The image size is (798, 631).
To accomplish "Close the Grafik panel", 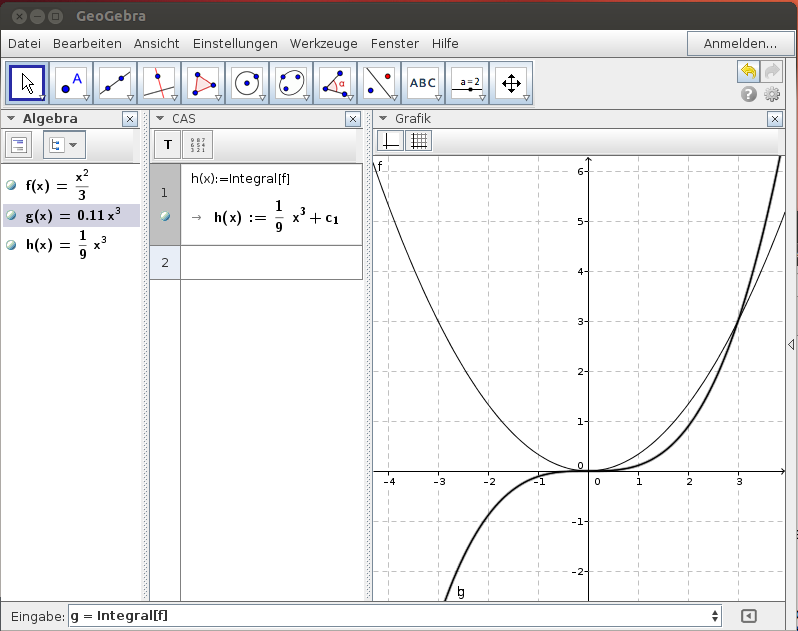I will coord(775,119).
